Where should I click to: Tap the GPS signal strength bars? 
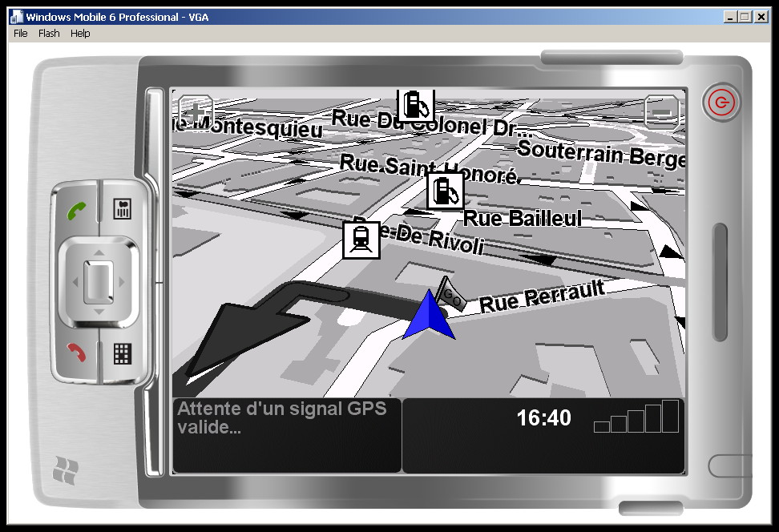(x=636, y=417)
